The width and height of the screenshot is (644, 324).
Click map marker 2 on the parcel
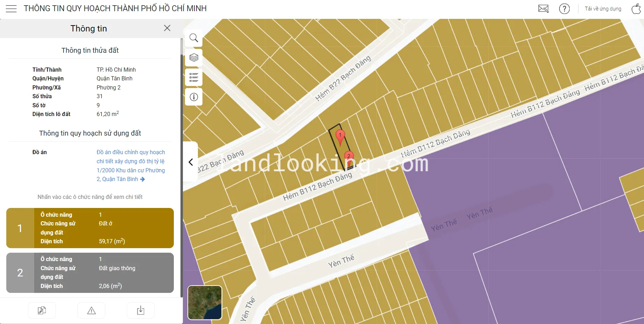click(x=349, y=157)
